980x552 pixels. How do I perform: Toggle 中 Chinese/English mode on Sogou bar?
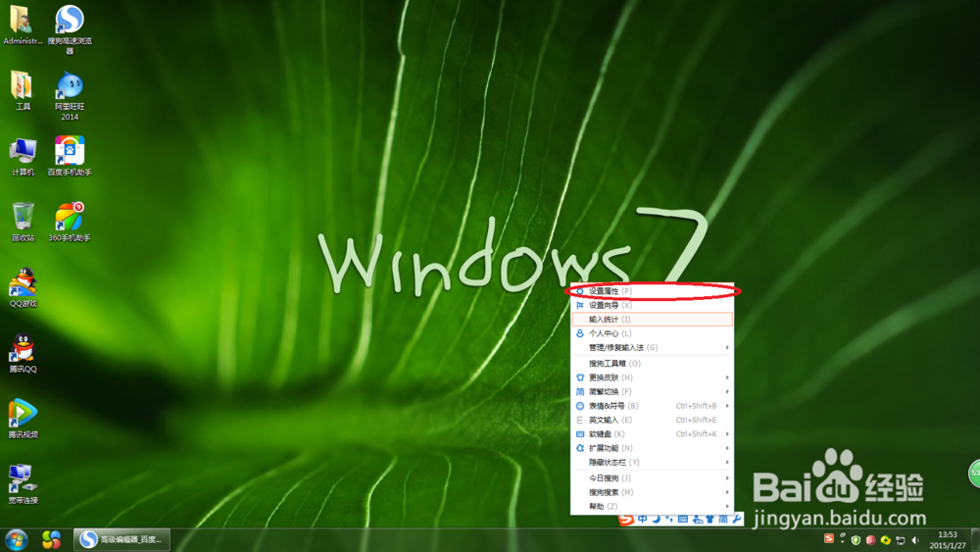tap(643, 519)
